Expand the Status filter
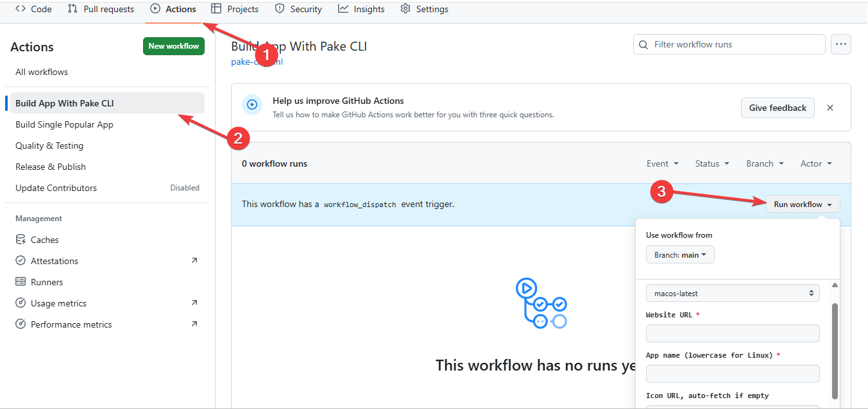Image resolution: width=868 pixels, height=409 pixels. tap(711, 163)
